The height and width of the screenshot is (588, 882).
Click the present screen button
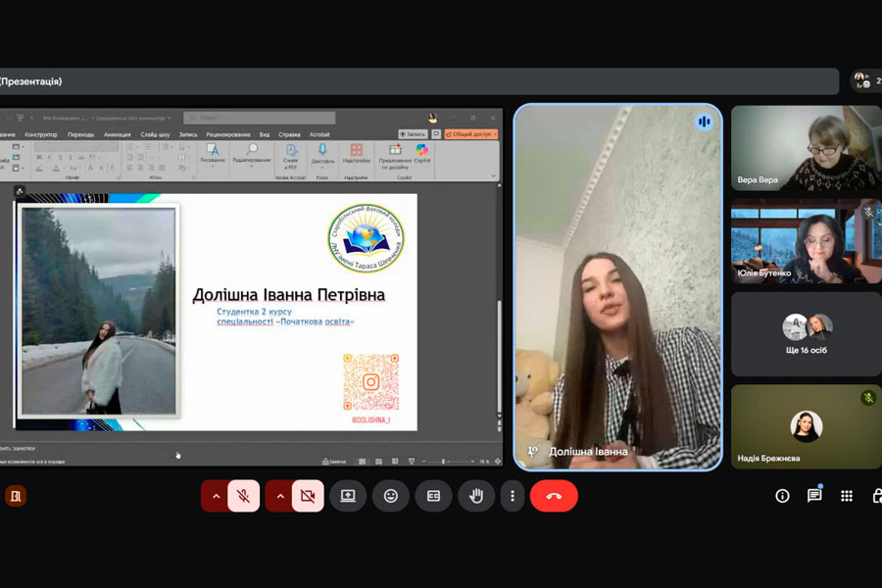[x=348, y=496]
